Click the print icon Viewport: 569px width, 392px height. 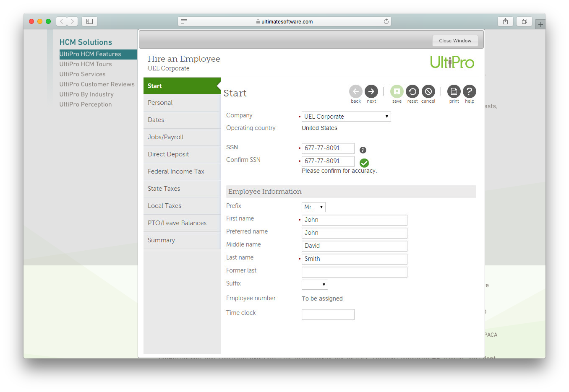tap(454, 91)
